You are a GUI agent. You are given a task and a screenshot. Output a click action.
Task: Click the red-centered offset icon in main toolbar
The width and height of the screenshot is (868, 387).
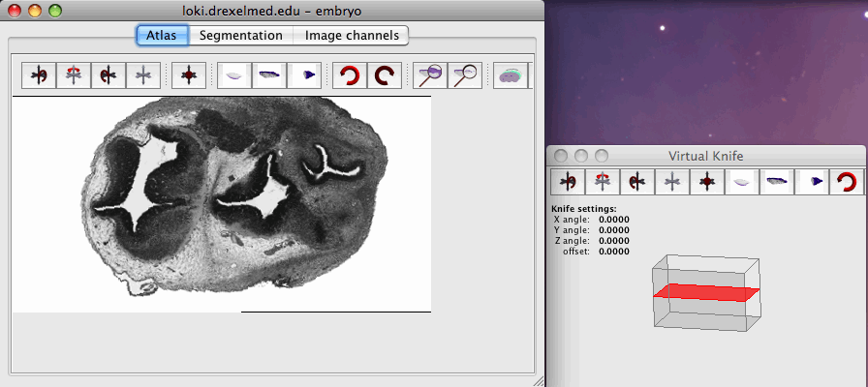click(189, 75)
